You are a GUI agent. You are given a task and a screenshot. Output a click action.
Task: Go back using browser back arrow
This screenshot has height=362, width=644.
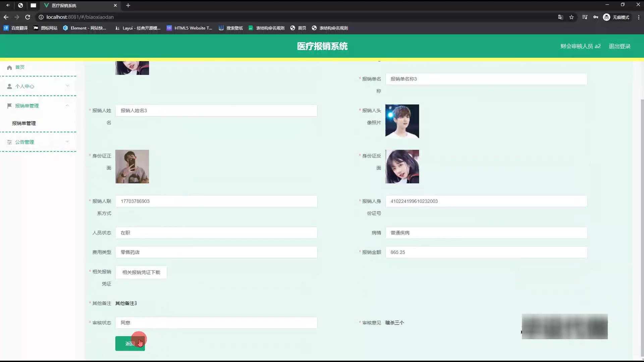pyautogui.click(x=6, y=17)
